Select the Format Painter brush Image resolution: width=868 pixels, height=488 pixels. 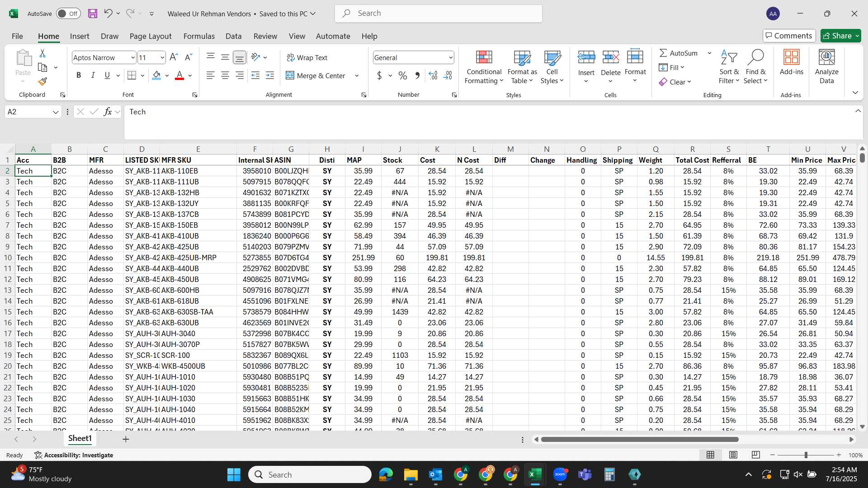pyautogui.click(x=42, y=81)
